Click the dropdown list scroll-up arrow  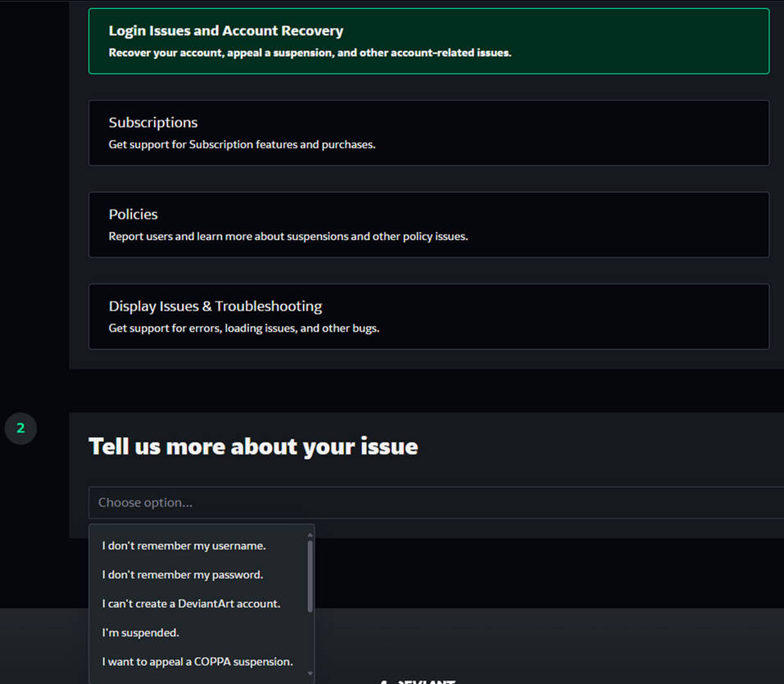[310, 535]
